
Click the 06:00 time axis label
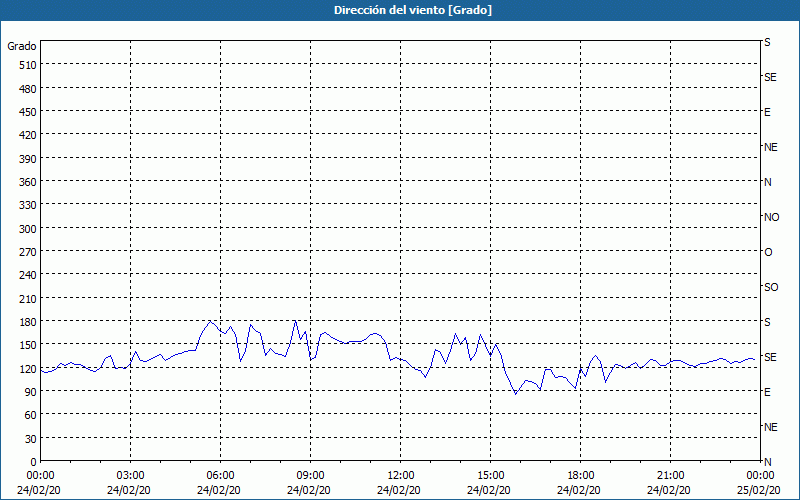pyautogui.click(x=220, y=476)
